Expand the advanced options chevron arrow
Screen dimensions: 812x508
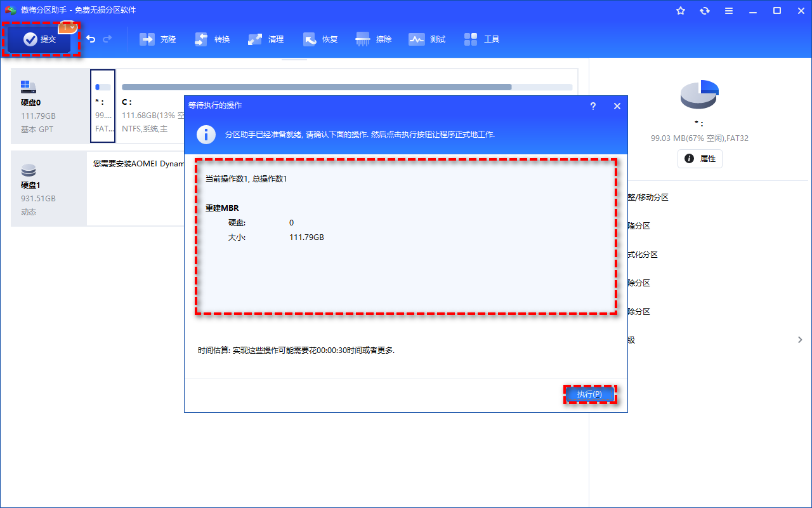pos(800,340)
